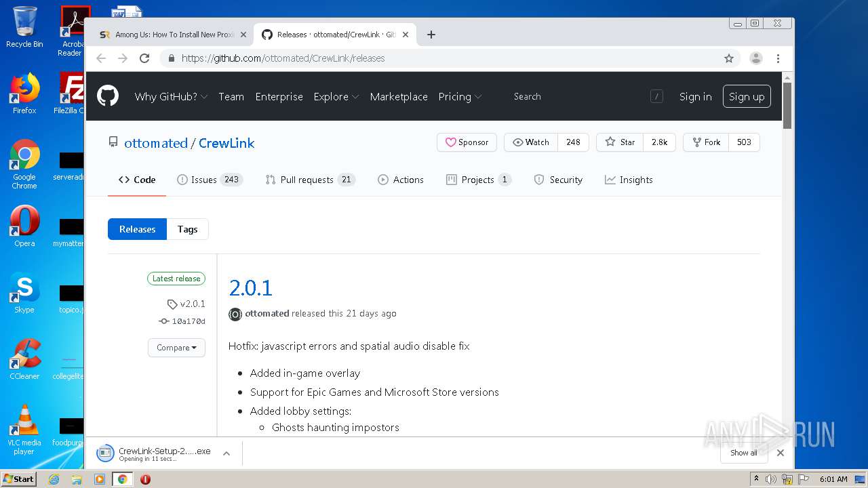Click the volume icon in system tray
This screenshot has height=488, width=868.
tap(771, 479)
